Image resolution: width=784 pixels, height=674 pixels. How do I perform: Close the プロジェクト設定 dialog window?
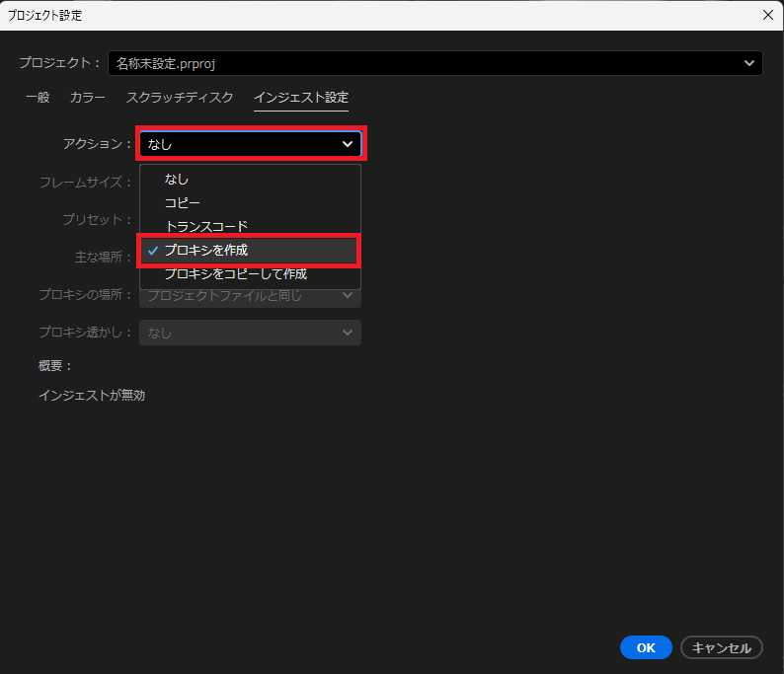click(x=767, y=15)
